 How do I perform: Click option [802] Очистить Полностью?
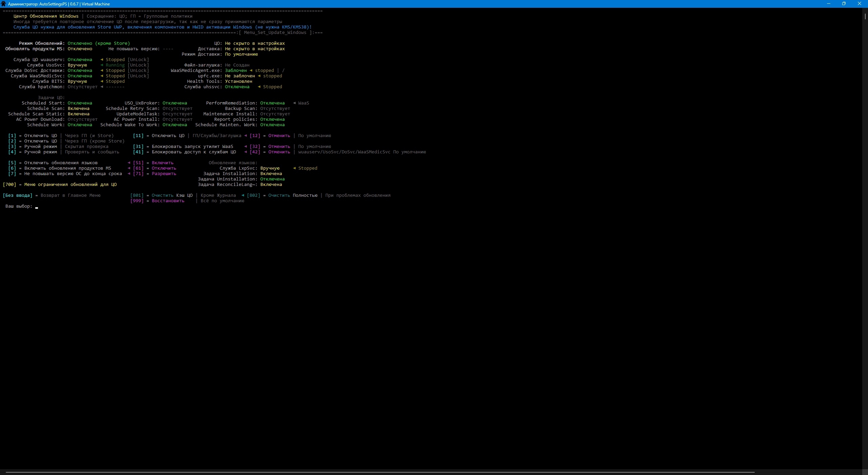(282, 195)
